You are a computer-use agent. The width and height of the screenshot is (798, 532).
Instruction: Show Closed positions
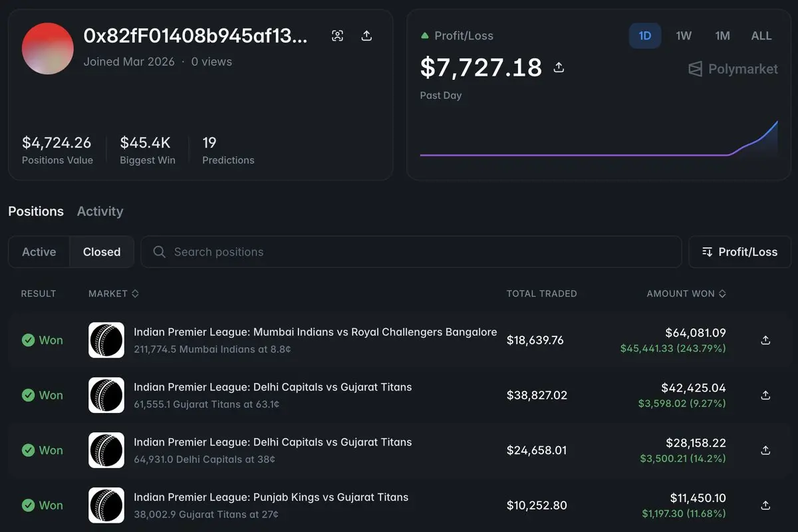(102, 252)
